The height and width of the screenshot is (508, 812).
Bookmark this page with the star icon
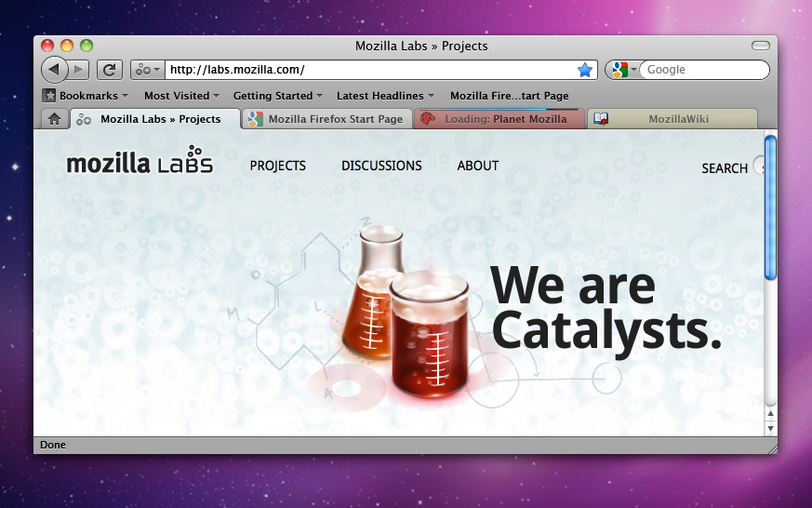pyautogui.click(x=585, y=70)
